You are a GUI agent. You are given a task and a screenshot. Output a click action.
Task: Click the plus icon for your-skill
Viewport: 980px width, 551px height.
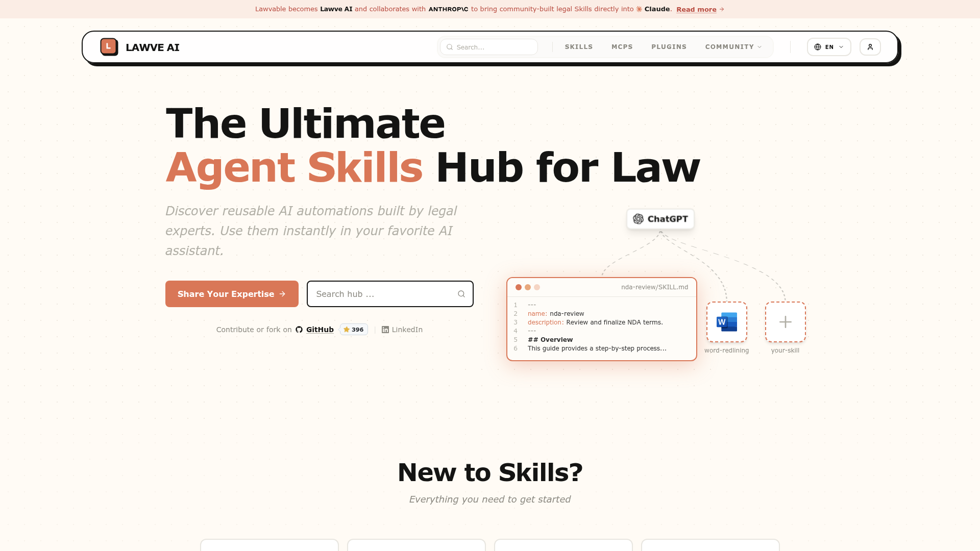[786, 322]
